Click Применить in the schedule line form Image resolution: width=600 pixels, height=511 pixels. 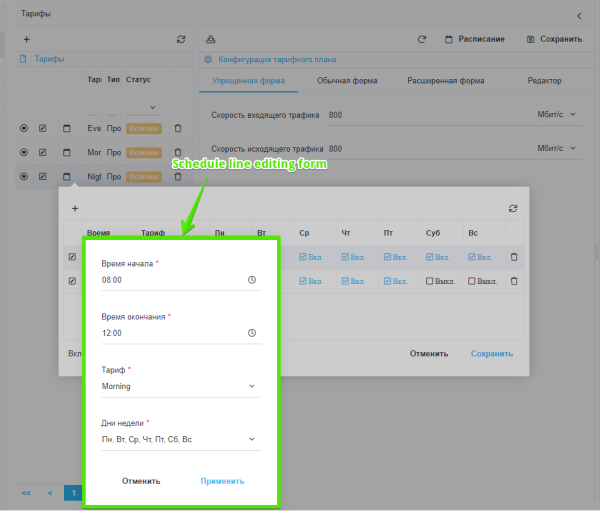(x=222, y=481)
